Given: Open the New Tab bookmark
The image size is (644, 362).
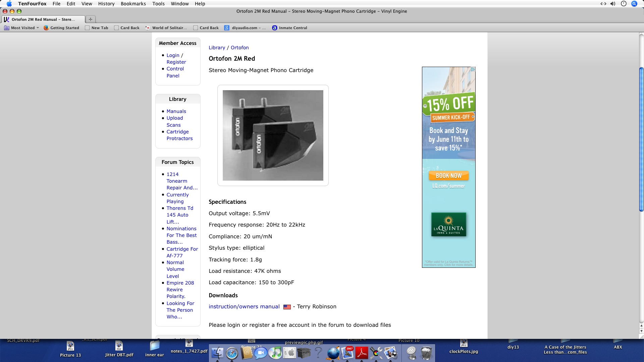Looking at the screenshot, I should coord(96,28).
